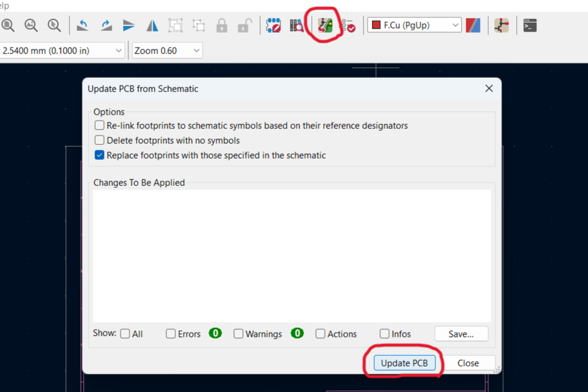Tick the Warnings filter checkbox

pyautogui.click(x=238, y=334)
